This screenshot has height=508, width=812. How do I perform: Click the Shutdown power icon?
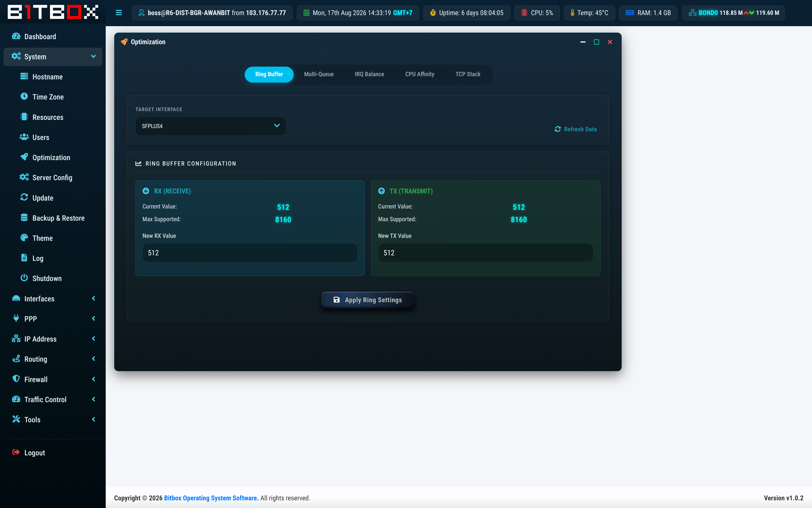tap(24, 278)
